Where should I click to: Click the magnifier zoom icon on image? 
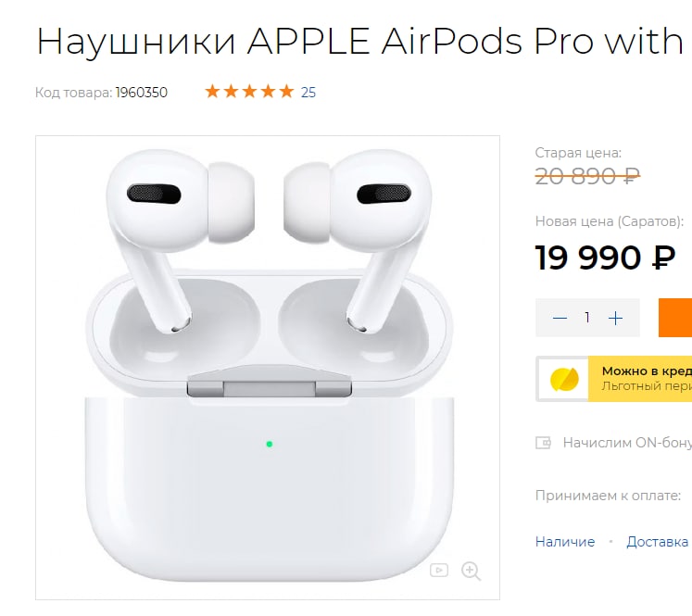coord(471,571)
